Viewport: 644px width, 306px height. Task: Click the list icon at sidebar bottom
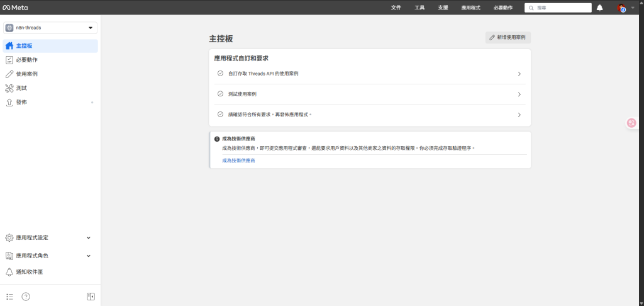click(x=10, y=297)
